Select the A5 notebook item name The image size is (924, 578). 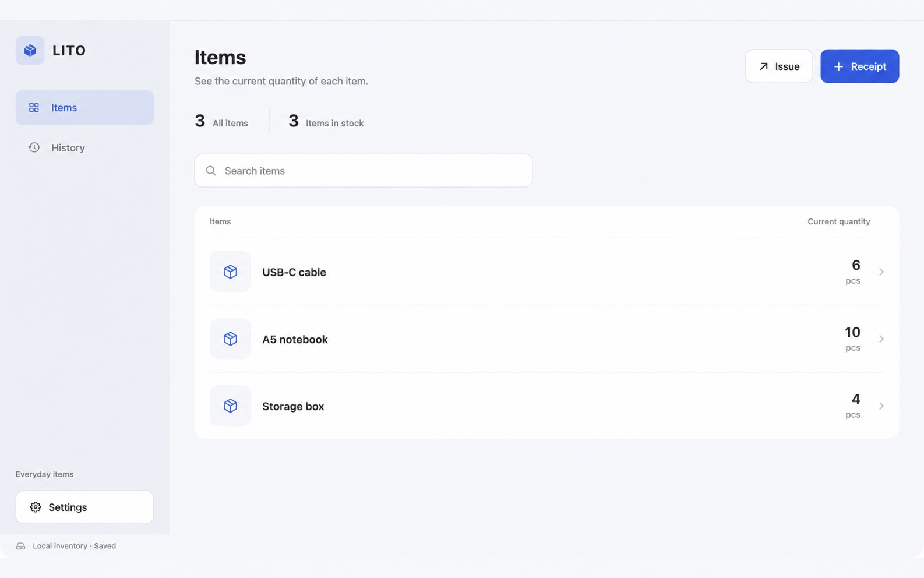295,339
